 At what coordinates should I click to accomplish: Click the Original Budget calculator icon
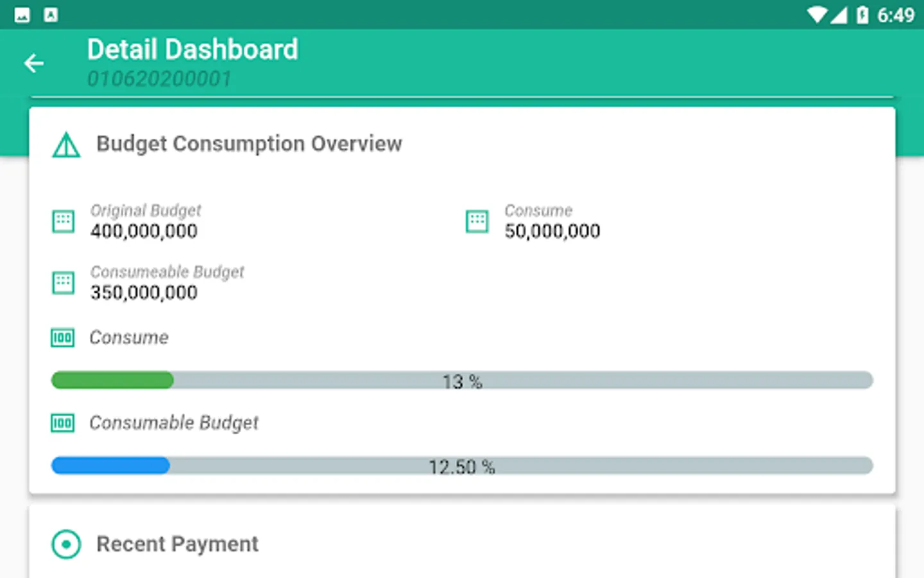tap(63, 222)
